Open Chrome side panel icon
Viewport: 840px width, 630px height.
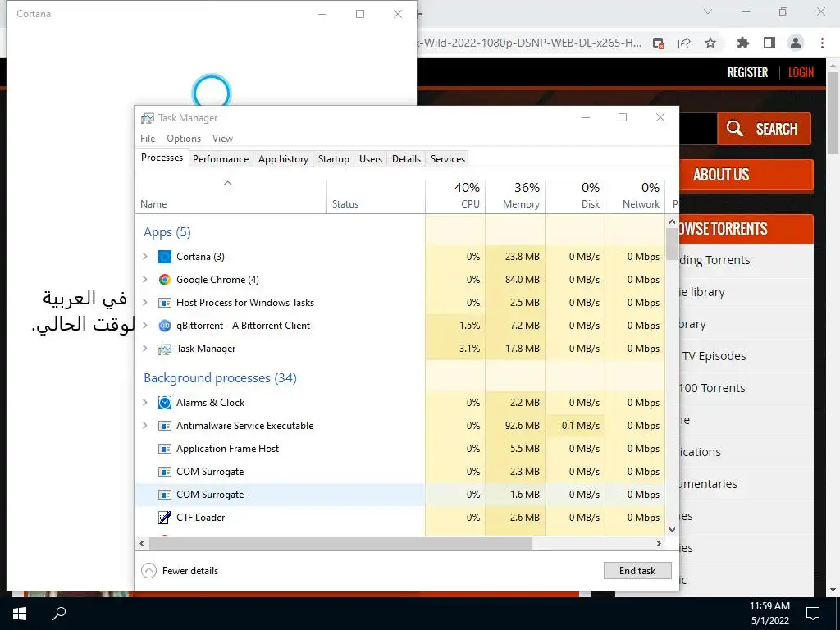(769, 43)
